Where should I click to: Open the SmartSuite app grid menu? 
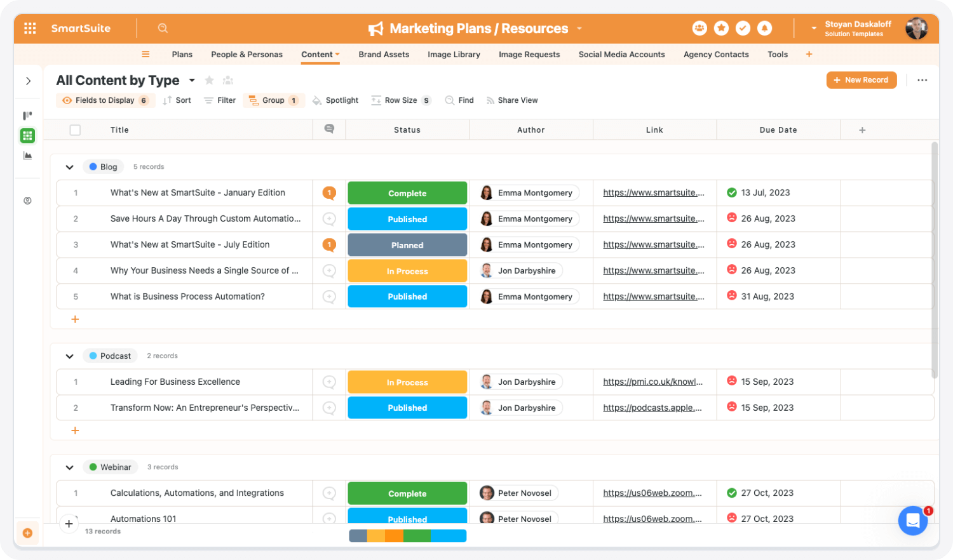30,28
